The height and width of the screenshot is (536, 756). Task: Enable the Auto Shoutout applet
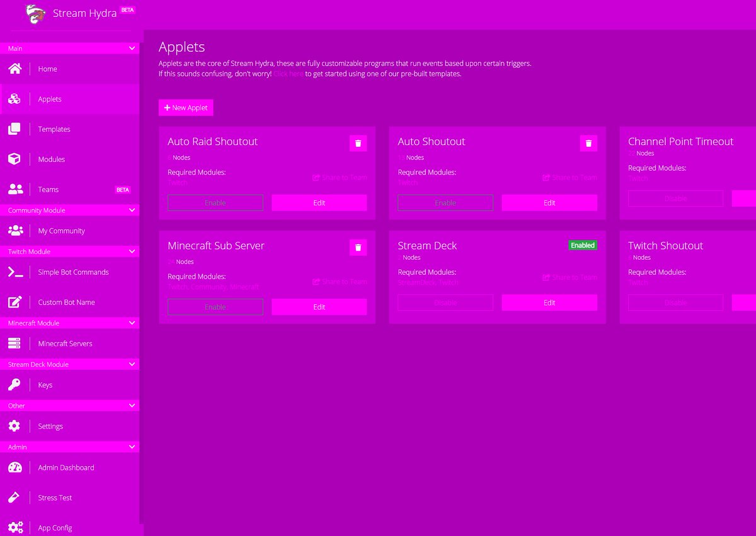click(445, 202)
